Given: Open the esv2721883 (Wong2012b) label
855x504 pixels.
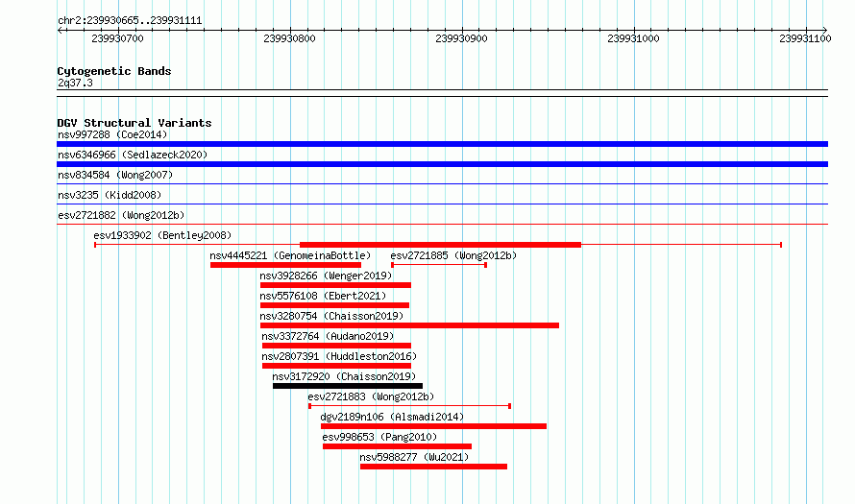Looking at the screenshot, I should tap(371, 396).
